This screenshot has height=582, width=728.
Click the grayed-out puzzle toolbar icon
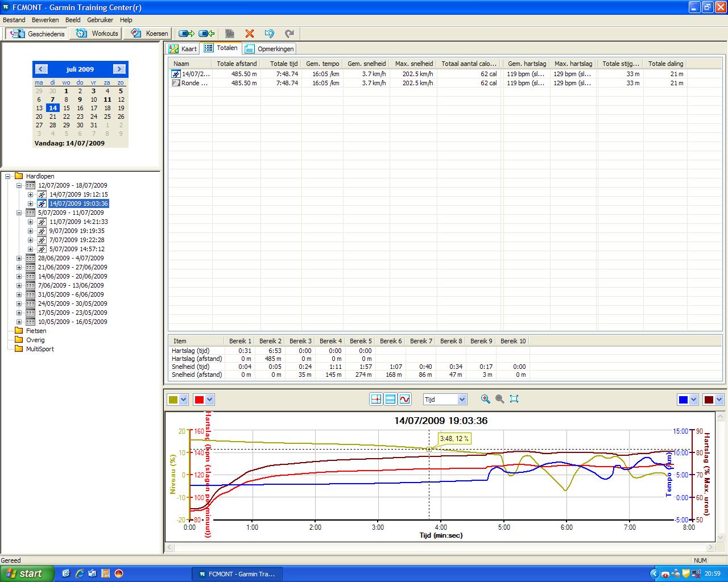point(230,34)
